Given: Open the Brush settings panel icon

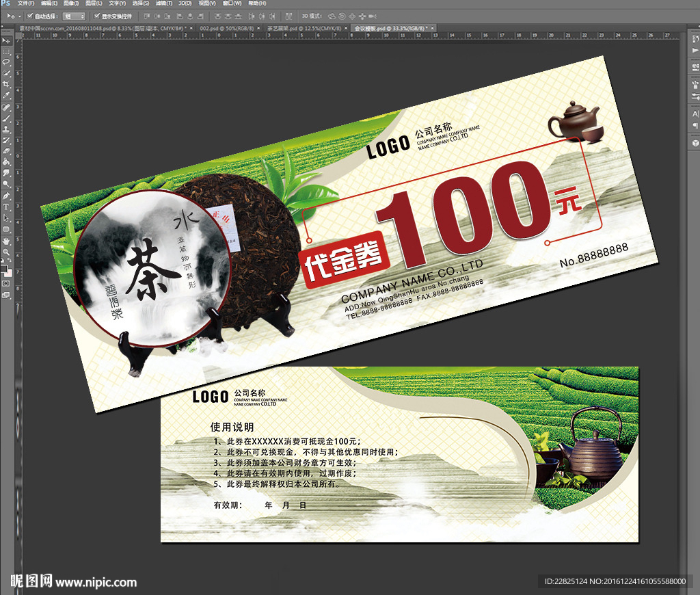Looking at the screenshot, I should (695, 96).
